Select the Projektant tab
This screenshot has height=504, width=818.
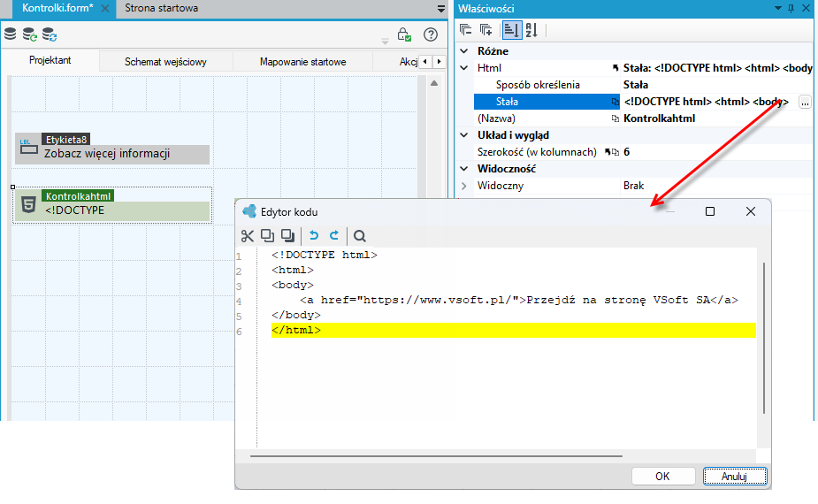[x=50, y=60]
